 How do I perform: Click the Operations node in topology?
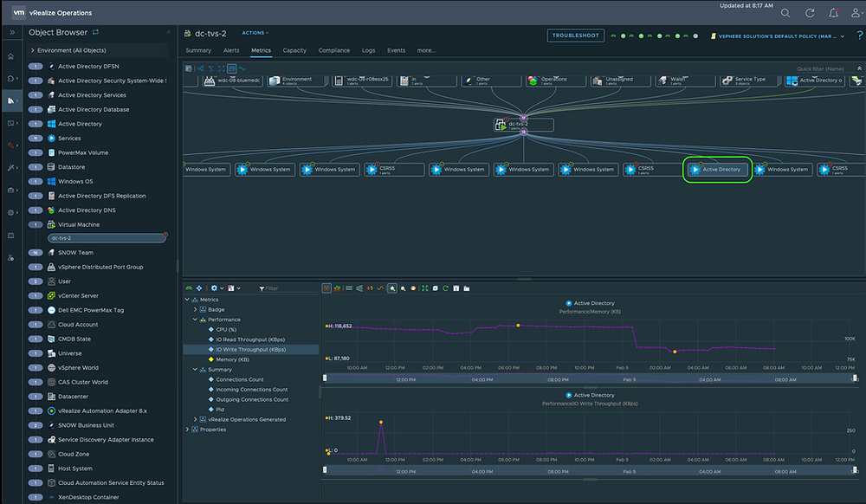click(555, 80)
